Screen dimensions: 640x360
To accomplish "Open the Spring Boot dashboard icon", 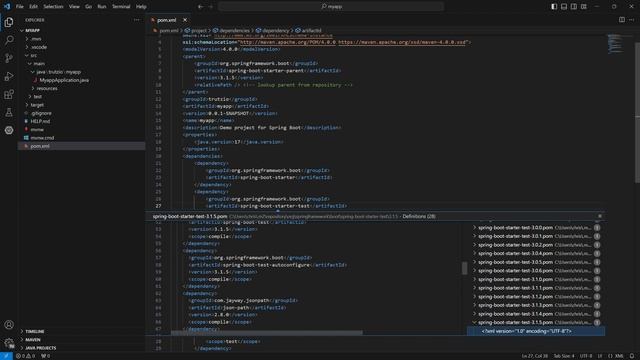I will (x=9, y=130).
